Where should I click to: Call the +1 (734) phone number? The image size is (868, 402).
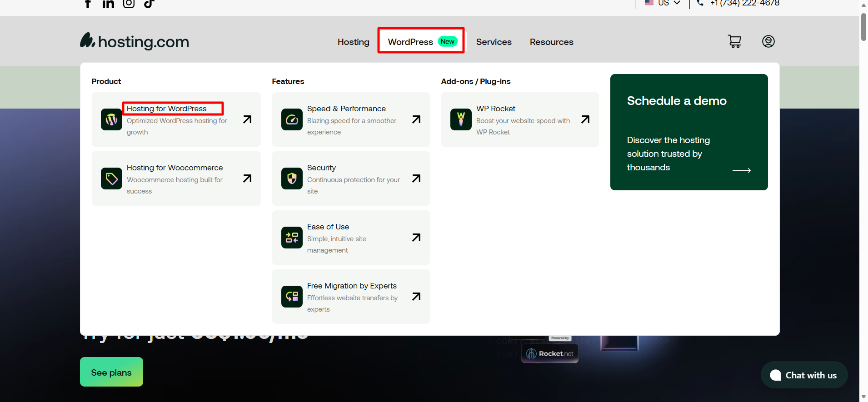coord(745,3)
